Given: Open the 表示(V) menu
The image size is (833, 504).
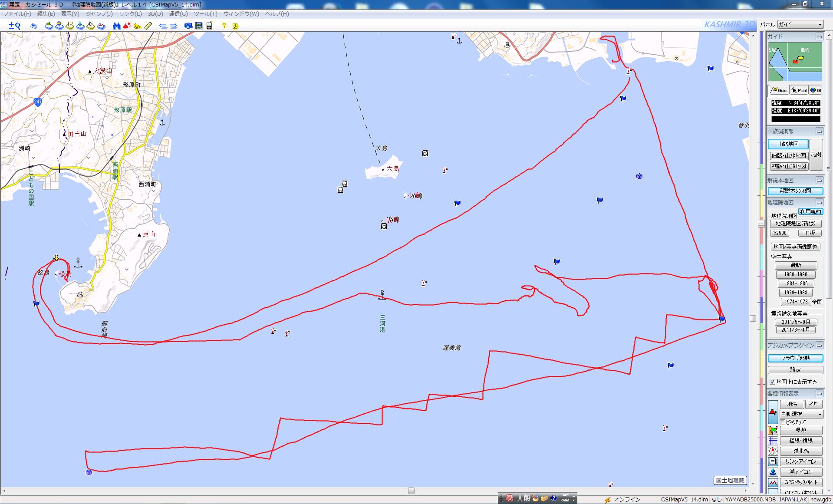Looking at the screenshot, I should [x=70, y=14].
